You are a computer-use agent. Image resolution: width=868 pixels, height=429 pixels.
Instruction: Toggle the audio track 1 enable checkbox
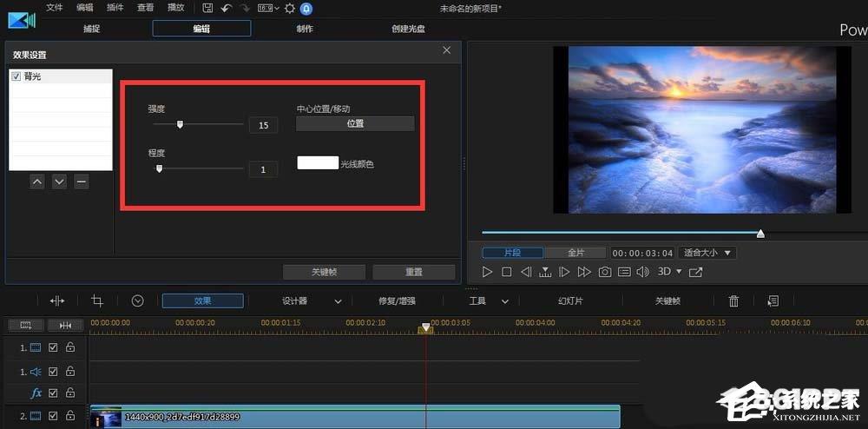[x=53, y=372]
